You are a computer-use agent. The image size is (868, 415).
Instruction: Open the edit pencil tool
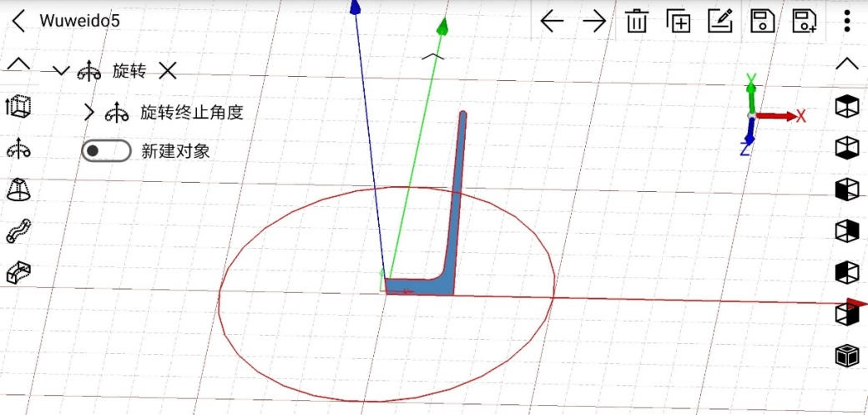pyautogui.click(x=721, y=21)
